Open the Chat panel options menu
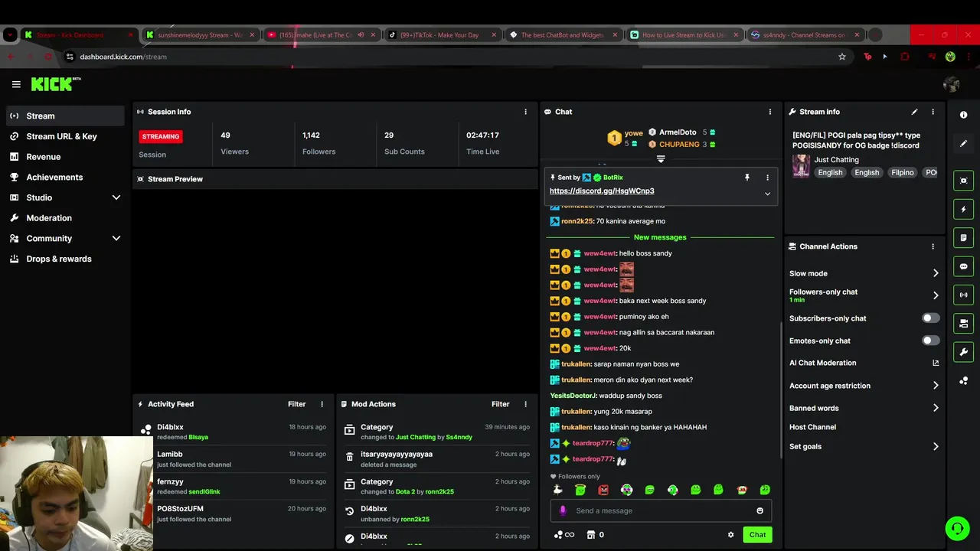980x551 pixels. coord(770,112)
